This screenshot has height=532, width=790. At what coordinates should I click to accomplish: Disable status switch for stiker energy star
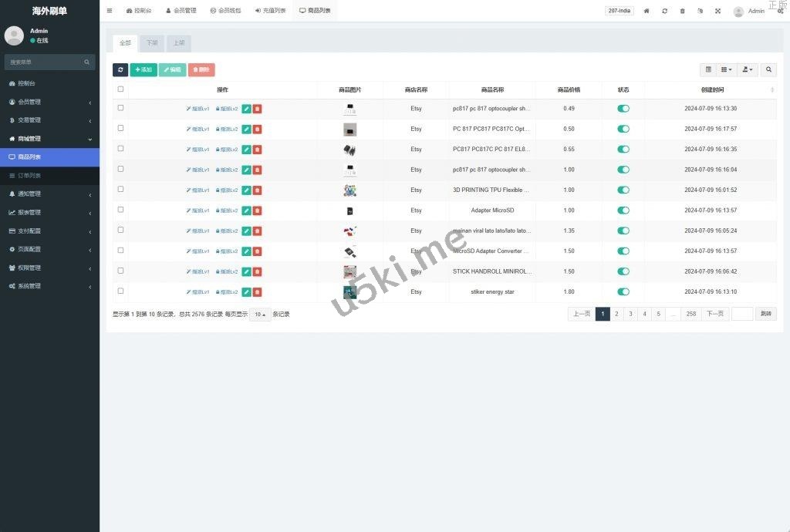click(x=623, y=291)
